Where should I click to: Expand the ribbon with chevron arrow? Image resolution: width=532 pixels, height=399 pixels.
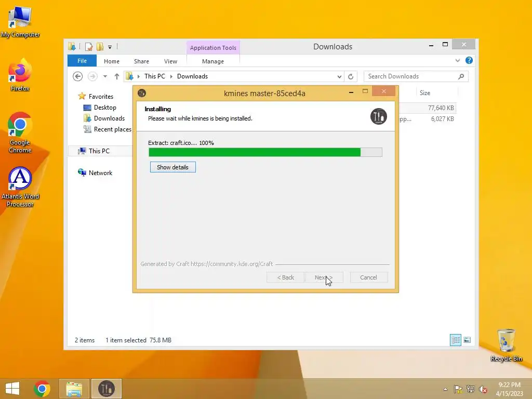tap(457, 60)
